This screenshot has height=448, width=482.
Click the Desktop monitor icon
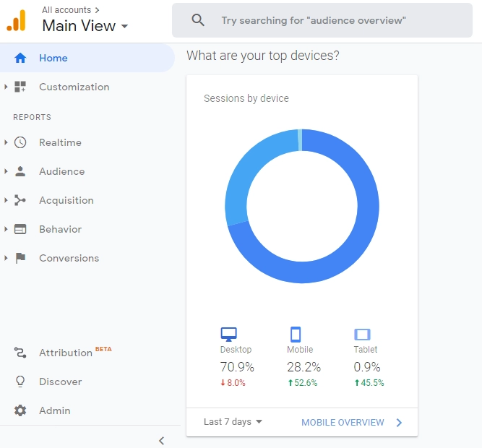click(x=228, y=335)
